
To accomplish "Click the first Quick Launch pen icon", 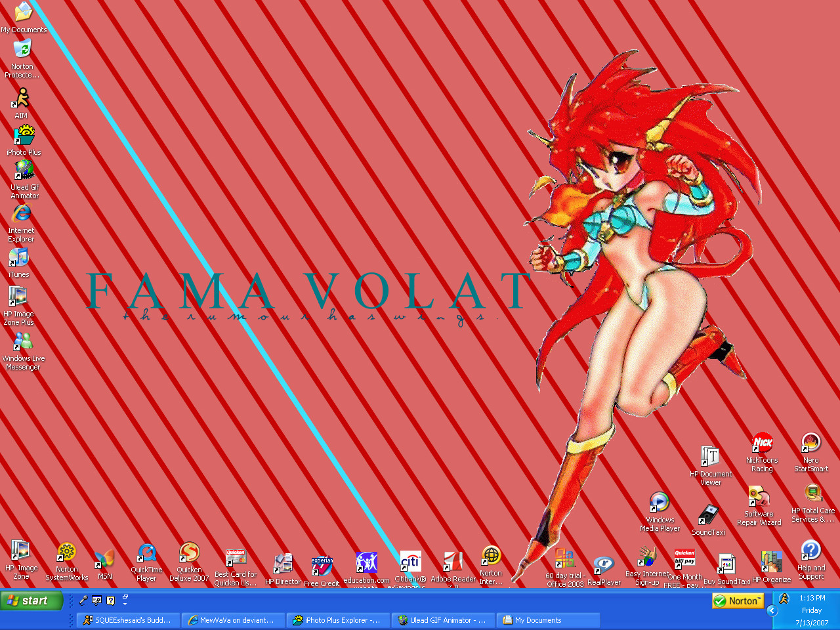I will click(83, 600).
